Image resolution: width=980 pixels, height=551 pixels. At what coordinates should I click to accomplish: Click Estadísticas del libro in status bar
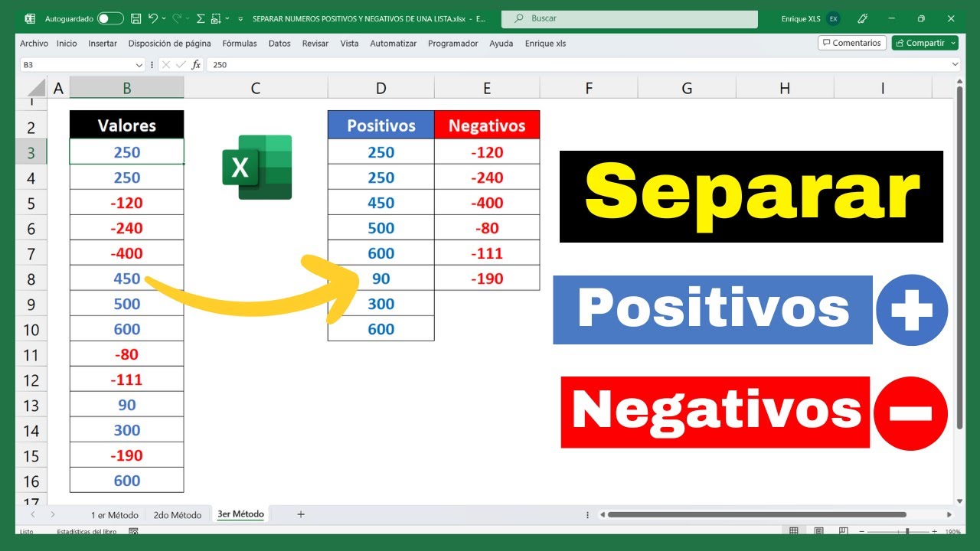[87, 531]
